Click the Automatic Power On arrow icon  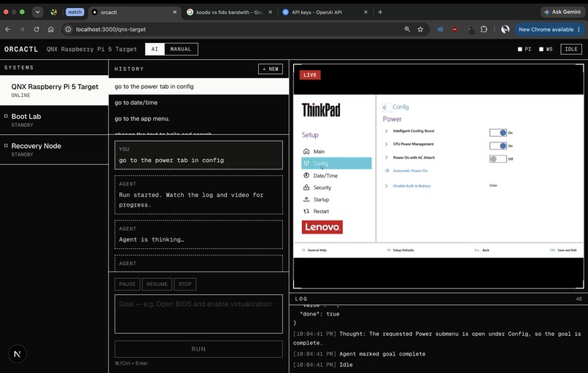click(386, 170)
